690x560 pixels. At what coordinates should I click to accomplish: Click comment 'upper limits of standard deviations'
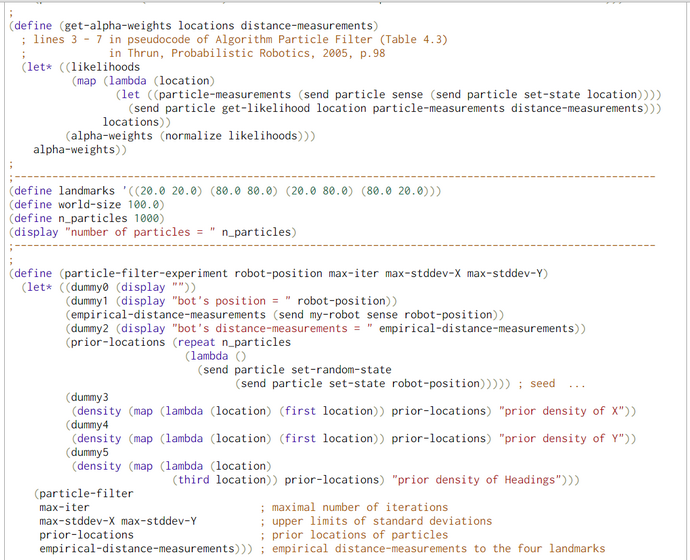pos(382,521)
